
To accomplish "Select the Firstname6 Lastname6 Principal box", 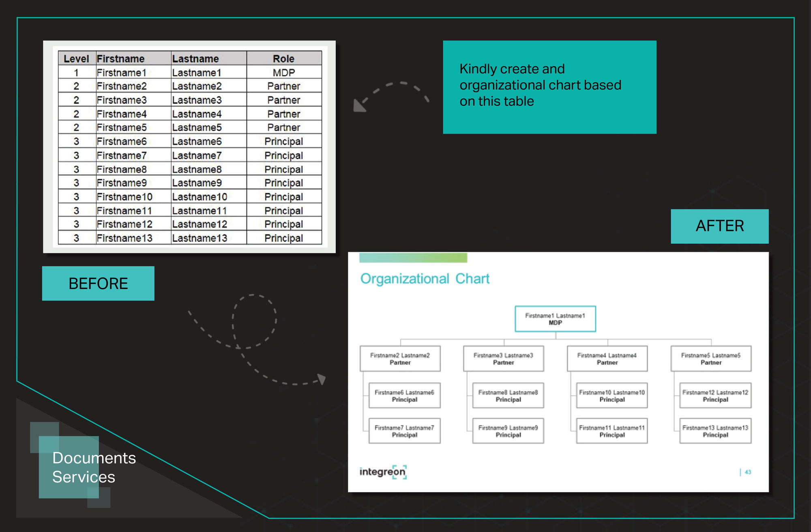I will tap(404, 395).
